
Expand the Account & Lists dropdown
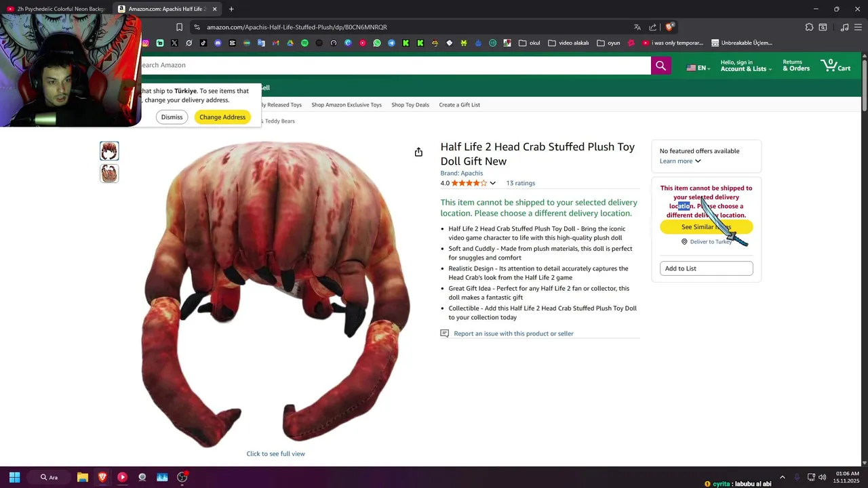point(746,65)
